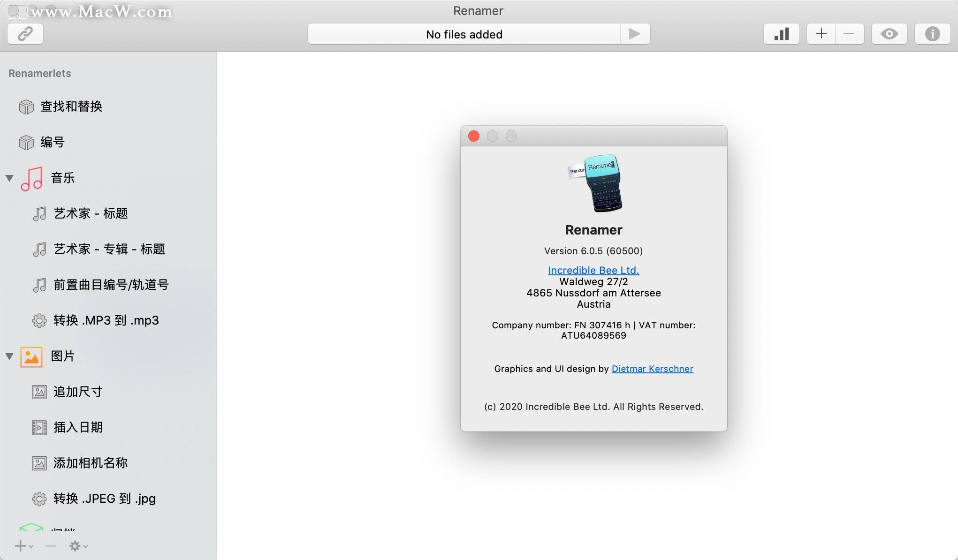
Task: Select 转换 .JPEG 到 .jpg item
Action: click(x=104, y=499)
